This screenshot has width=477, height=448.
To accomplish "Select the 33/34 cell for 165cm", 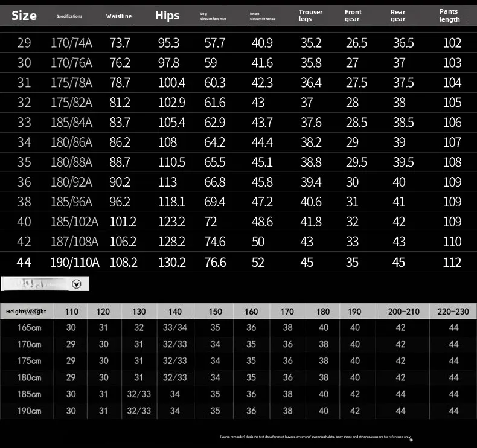I will coord(175,328).
